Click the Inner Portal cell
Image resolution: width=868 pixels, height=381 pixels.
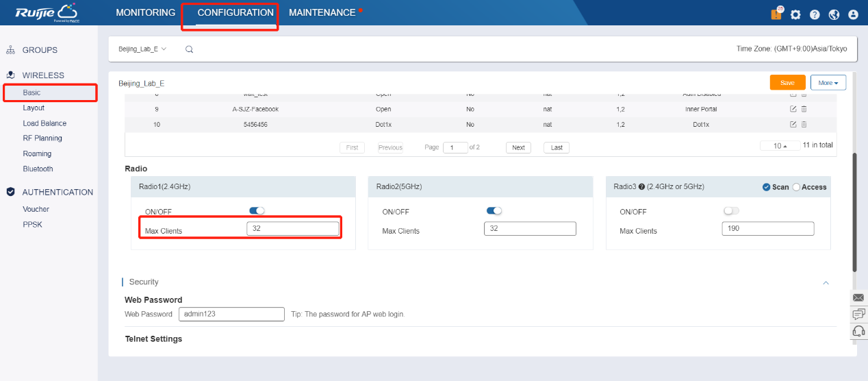click(701, 109)
